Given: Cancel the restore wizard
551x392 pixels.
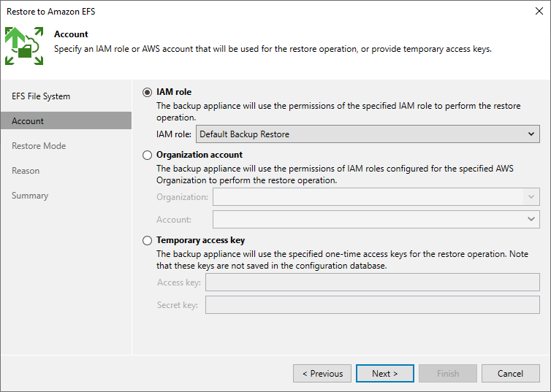Looking at the screenshot, I should point(511,374).
